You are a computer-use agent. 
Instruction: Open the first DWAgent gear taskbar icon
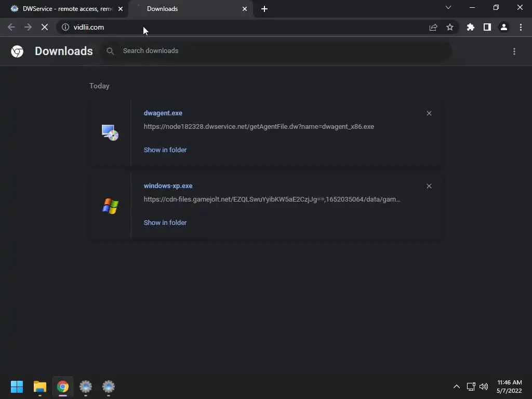(x=86, y=387)
